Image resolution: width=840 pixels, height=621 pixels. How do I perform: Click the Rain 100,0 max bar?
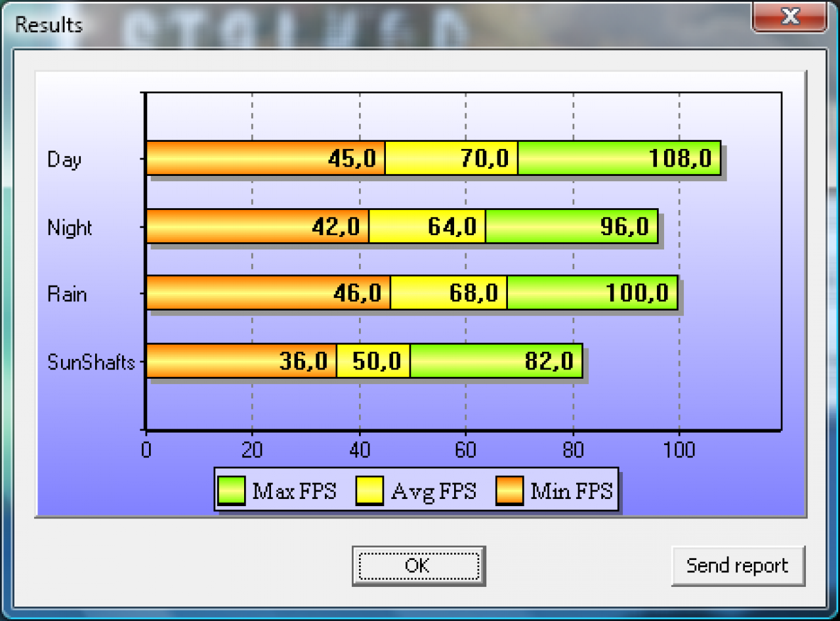(x=593, y=293)
